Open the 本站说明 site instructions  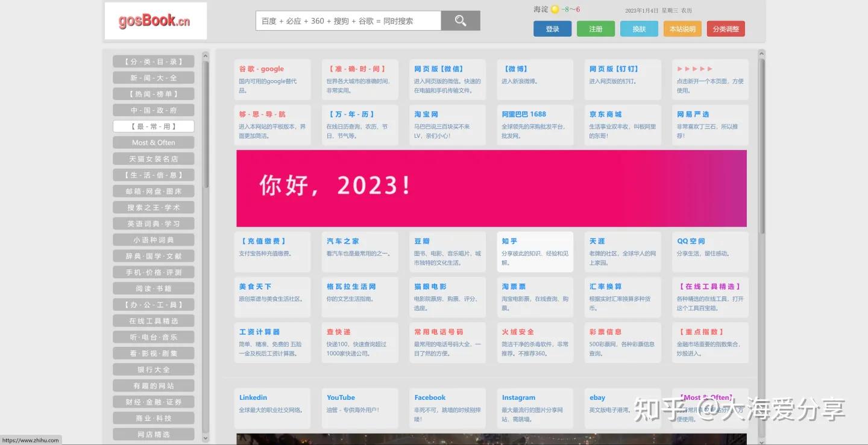click(682, 28)
